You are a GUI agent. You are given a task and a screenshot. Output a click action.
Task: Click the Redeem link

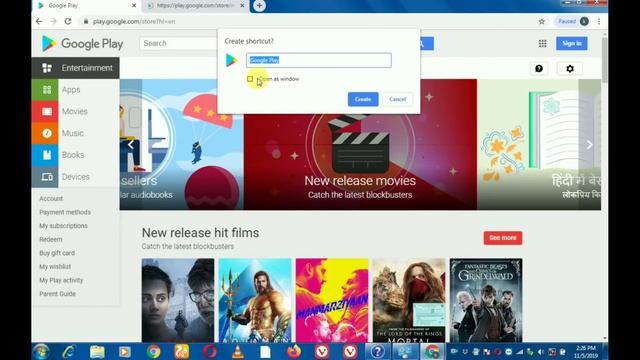click(x=51, y=240)
